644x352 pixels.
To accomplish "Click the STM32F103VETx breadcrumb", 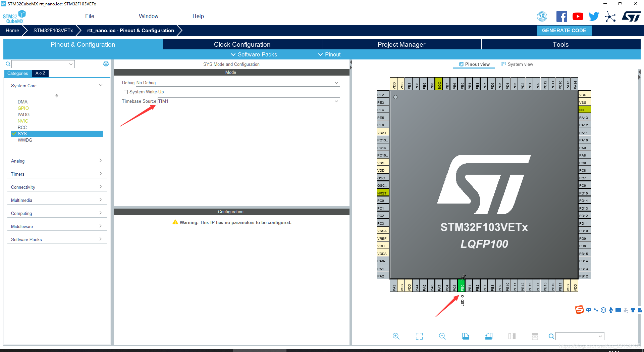I will pos(53,30).
